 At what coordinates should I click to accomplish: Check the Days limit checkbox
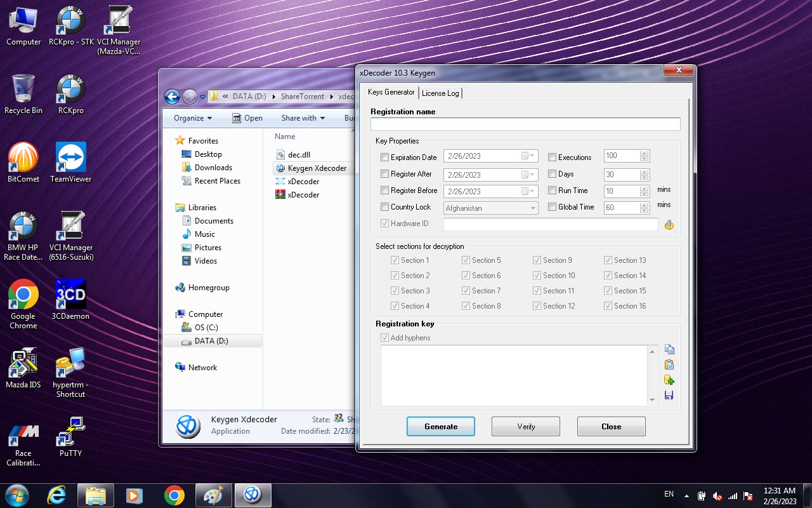point(552,174)
